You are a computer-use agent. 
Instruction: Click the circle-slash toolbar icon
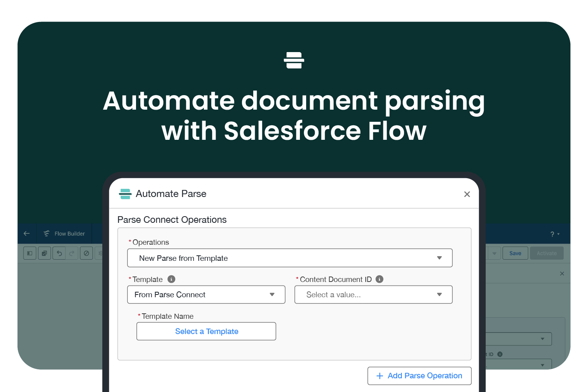point(86,253)
